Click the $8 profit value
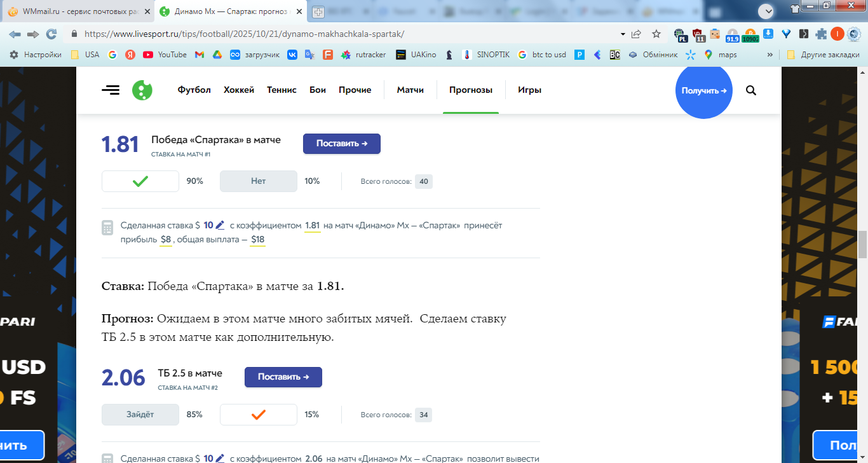The width and height of the screenshot is (868, 463). point(166,240)
